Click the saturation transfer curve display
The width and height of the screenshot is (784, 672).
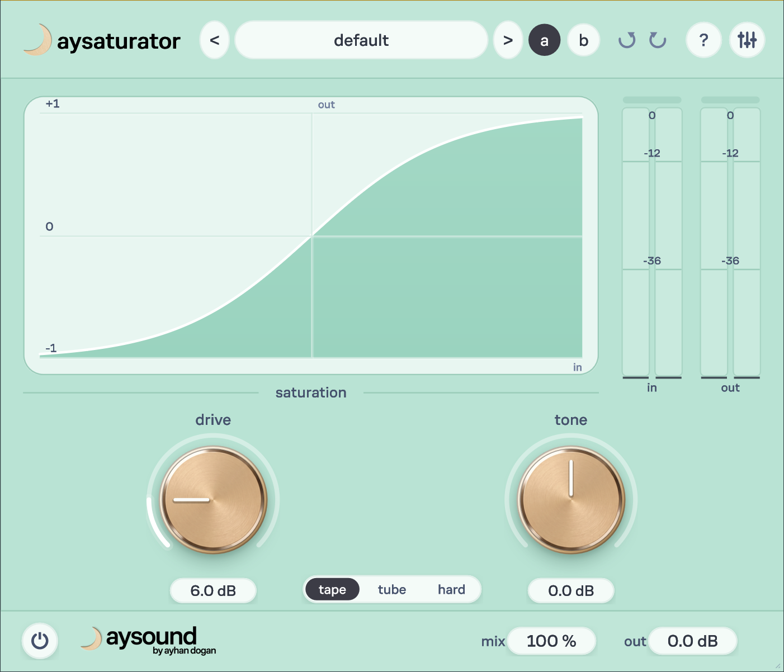pyautogui.click(x=311, y=235)
